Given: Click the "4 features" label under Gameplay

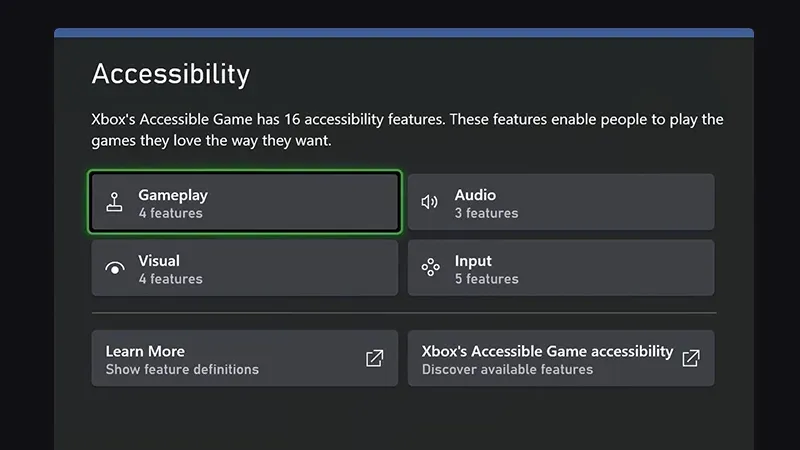Looking at the screenshot, I should tap(170, 213).
